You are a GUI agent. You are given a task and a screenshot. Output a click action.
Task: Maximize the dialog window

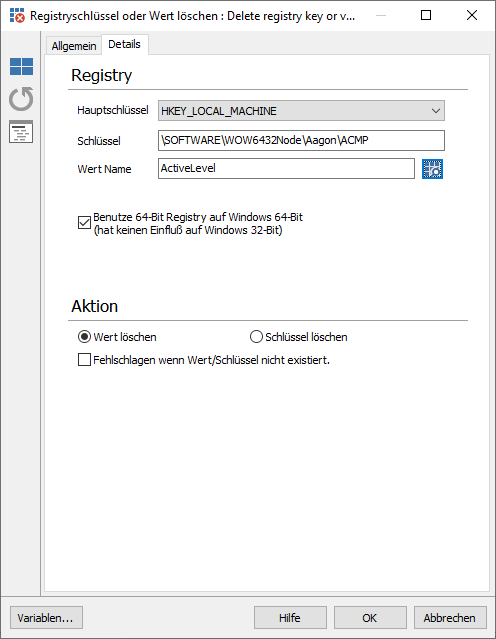pos(426,15)
